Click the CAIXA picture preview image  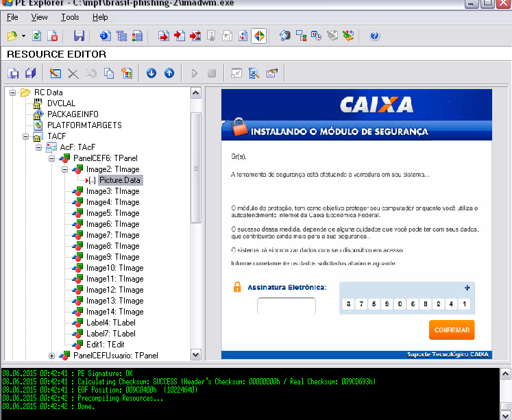tap(356, 224)
